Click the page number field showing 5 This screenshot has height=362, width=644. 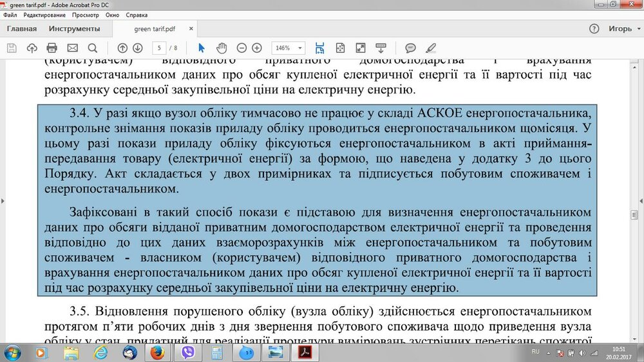coord(159,48)
